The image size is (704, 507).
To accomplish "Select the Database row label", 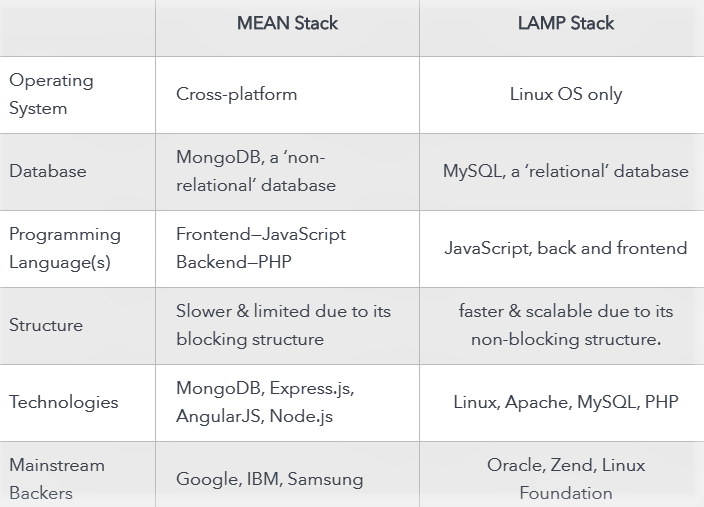I will click(48, 171).
